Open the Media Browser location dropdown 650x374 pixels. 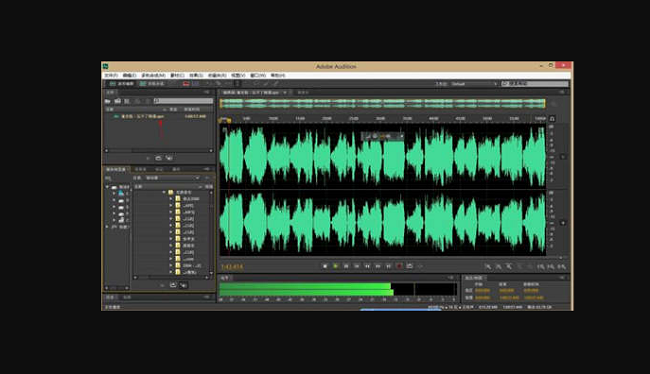tap(172, 178)
